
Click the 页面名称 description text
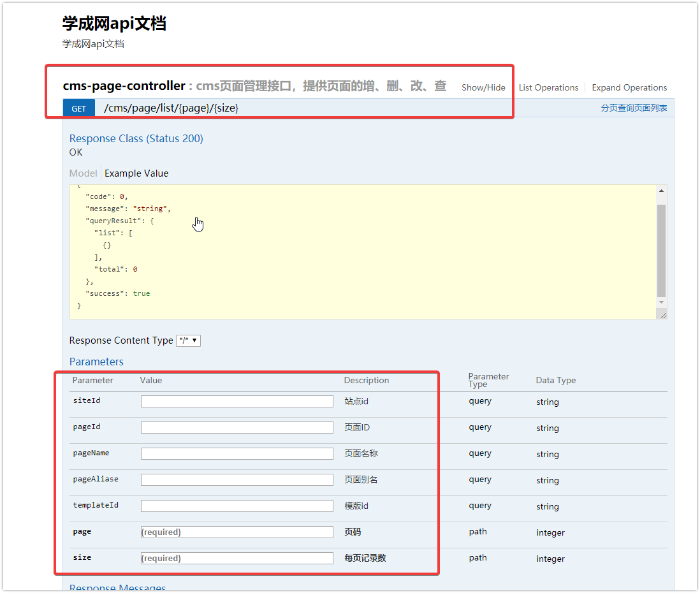point(361,454)
